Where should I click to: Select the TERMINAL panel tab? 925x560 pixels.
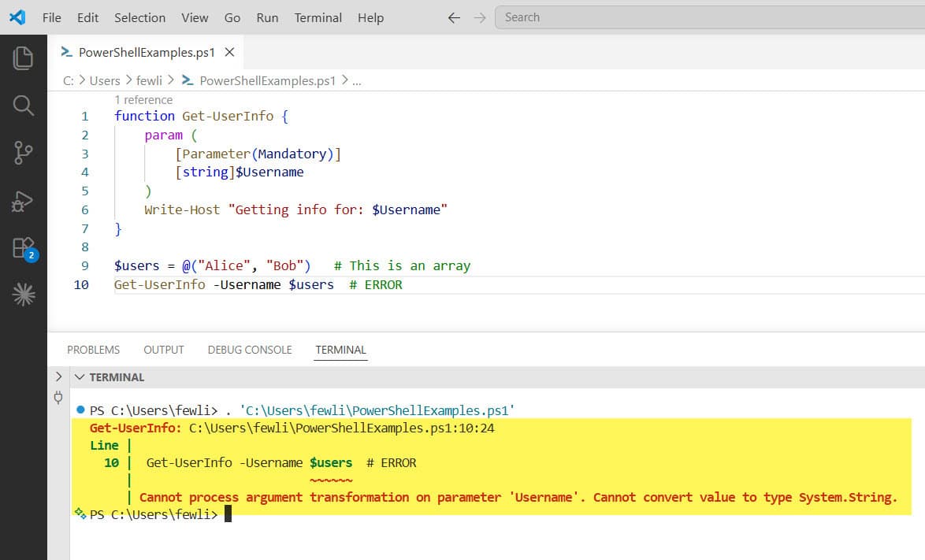click(x=340, y=350)
